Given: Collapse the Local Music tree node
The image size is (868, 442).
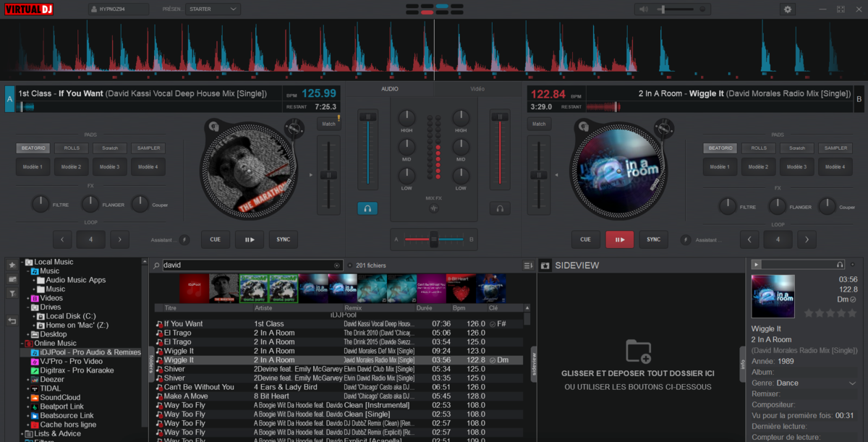Looking at the screenshot, I should point(22,262).
